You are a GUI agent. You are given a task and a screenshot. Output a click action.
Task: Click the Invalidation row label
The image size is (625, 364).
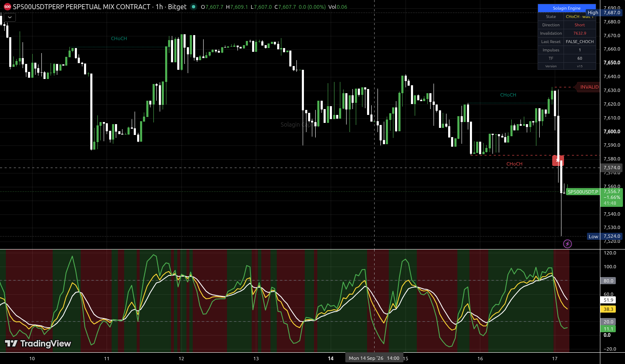551,33
